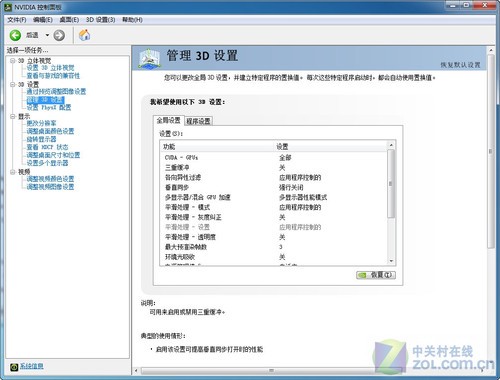Select the 三重缓冲 row
Viewport: 500px width, 380px height.
coord(274,167)
